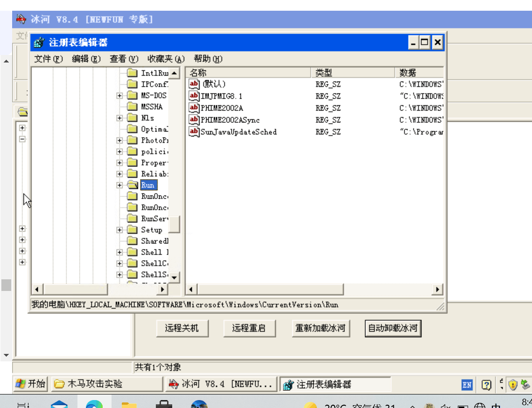Click the ab string icon beside (默认)
Viewport: 532px width, 408px height.
194,84
